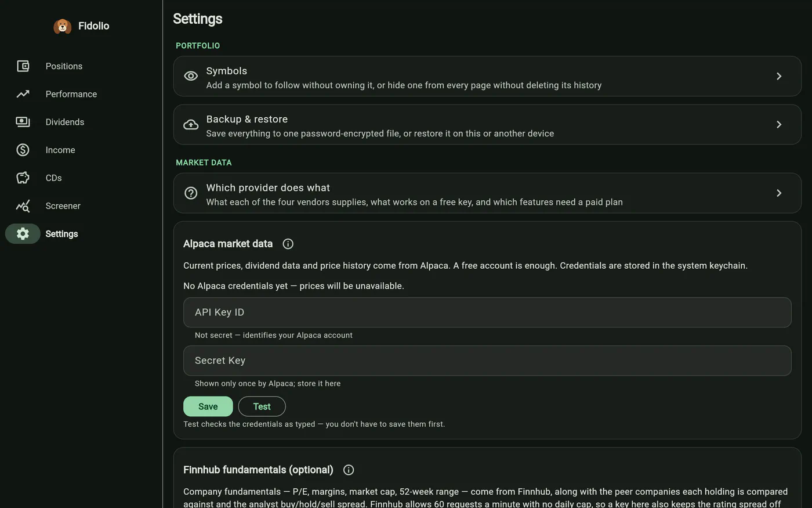Go to Positions page
The image size is (812, 508).
point(64,66)
